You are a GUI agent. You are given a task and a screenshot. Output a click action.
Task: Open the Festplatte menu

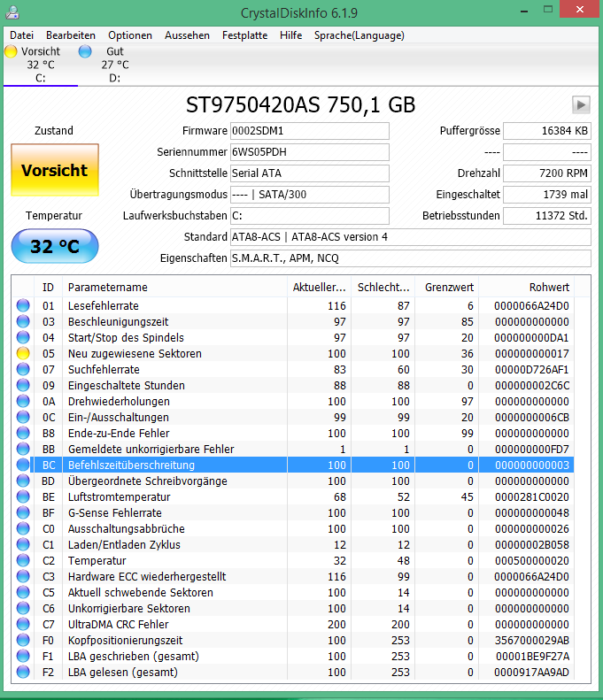coord(244,35)
